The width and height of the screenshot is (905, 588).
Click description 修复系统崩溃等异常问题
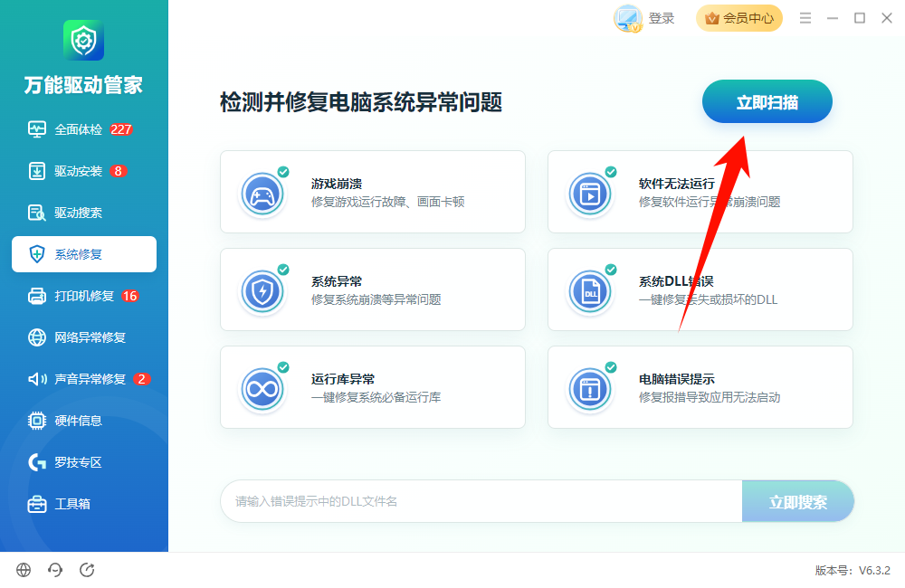click(x=376, y=299)
